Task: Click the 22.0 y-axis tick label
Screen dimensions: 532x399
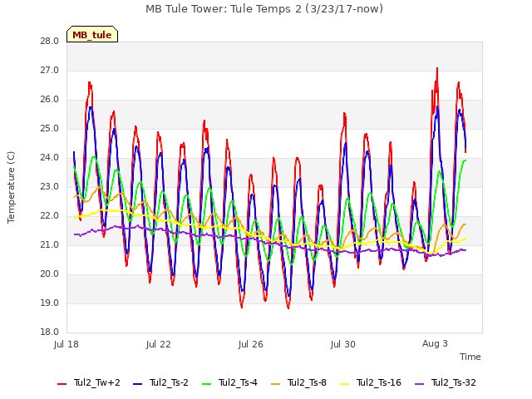Action: [50, 216]
